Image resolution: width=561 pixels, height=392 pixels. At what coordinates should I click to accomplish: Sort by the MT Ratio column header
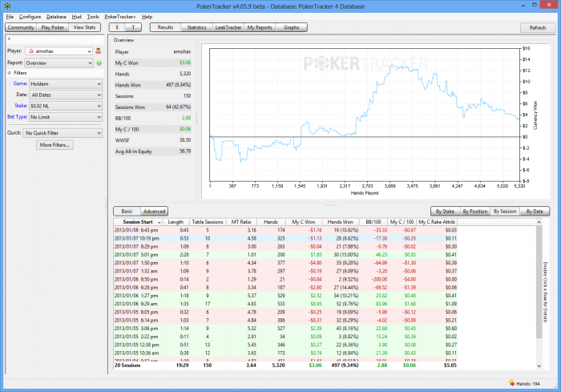241,222
